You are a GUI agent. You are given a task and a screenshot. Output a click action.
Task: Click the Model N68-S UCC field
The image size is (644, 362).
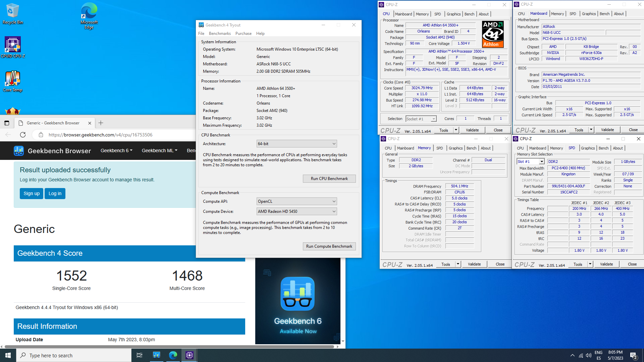573,33
